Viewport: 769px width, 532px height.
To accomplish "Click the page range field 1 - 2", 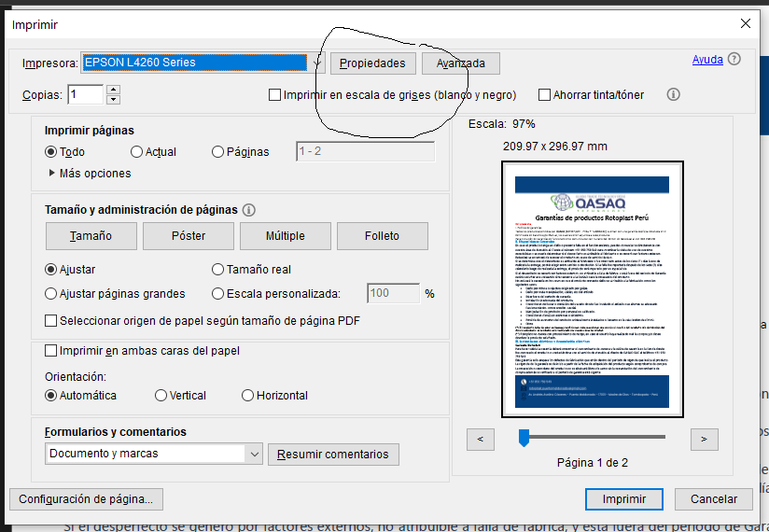I will (366, 151).
